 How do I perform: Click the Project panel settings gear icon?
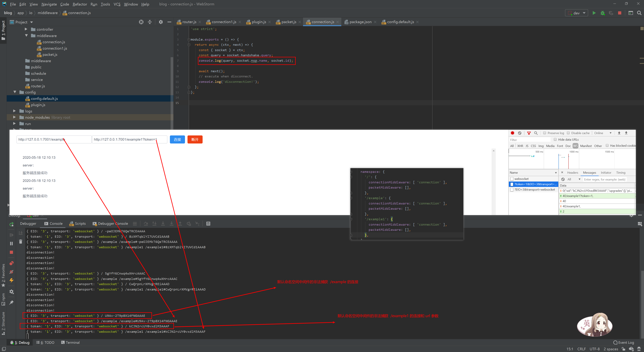pos(161,22)
